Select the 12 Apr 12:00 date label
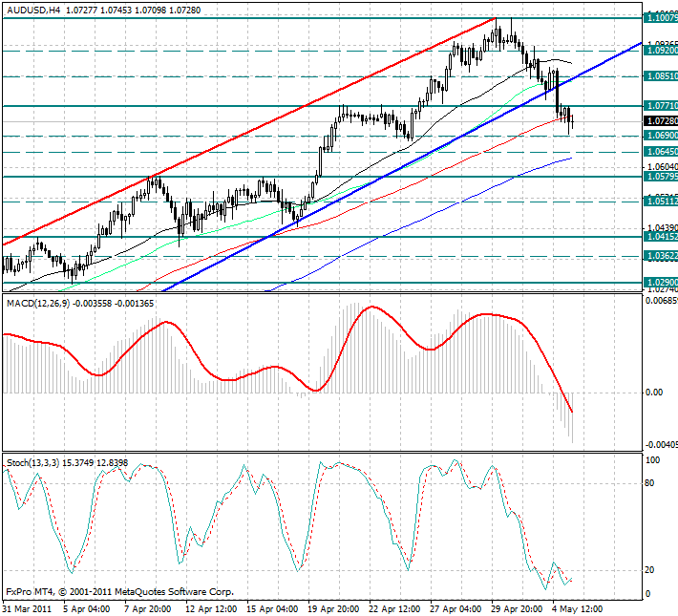Image resolution: width=678 pixels, height=616 pixels. point(211,609)
